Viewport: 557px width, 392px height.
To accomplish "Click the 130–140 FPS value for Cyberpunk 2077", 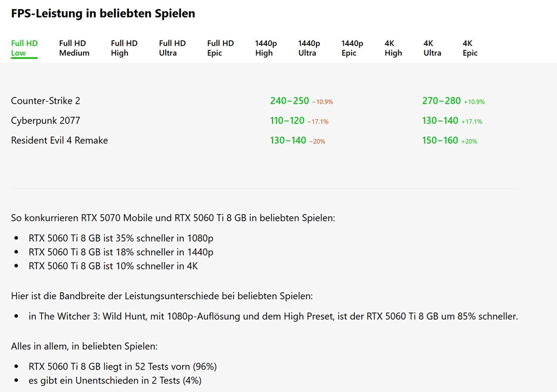I will (x=440, y=121).
